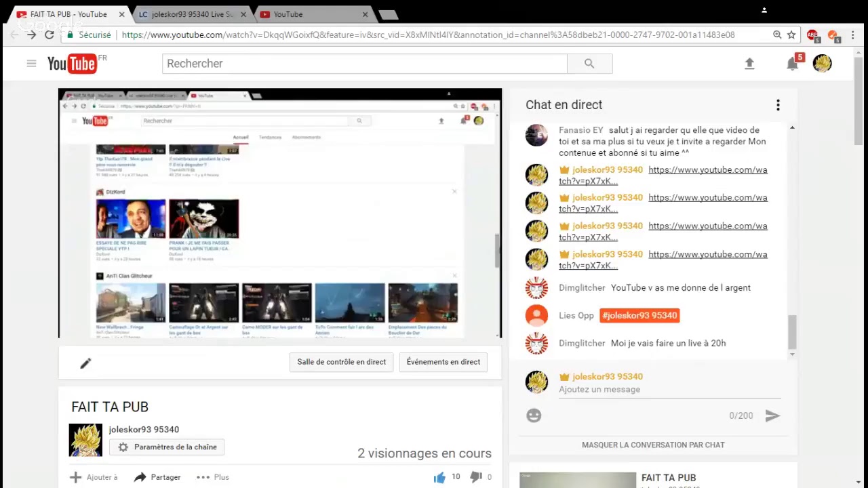Click the '2 visionnages en cours' text
The width and height of the screenshot is (868, 488).
coord(425,453)
